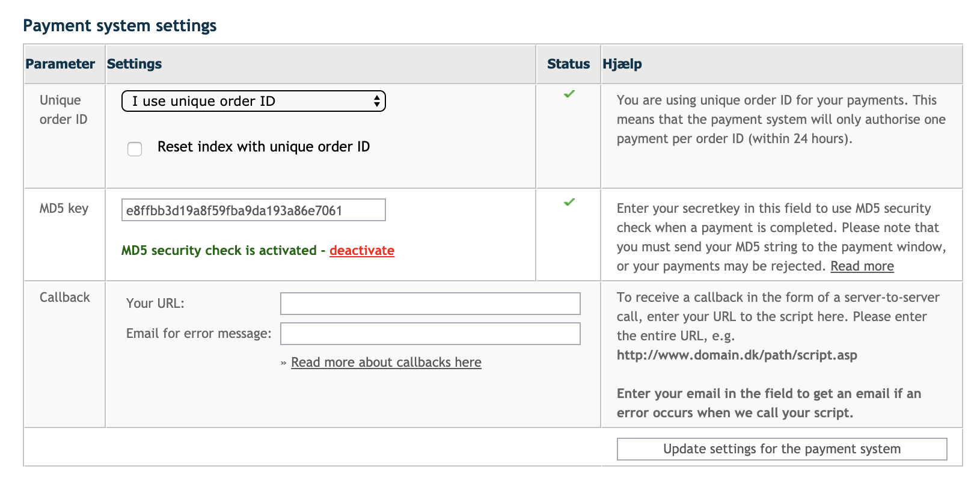Screen dimensions: 980x487
Task: Toggle Reset index with unique order ID checkbox
Action: tap(135, 149)
